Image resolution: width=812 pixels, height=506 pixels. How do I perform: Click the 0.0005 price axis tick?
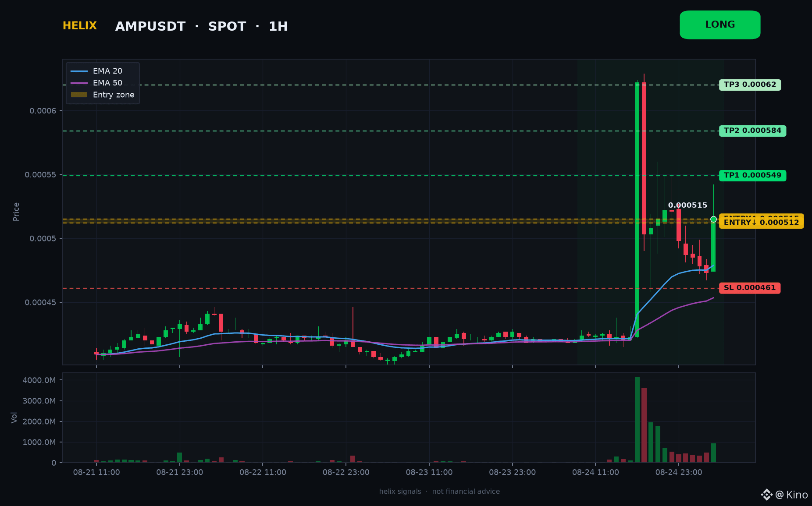pyautogui.click(x=43, y=239)
